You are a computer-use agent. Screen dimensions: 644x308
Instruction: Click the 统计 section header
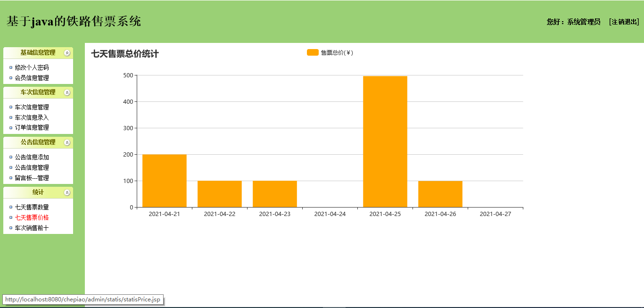click(x=38, y=192)
